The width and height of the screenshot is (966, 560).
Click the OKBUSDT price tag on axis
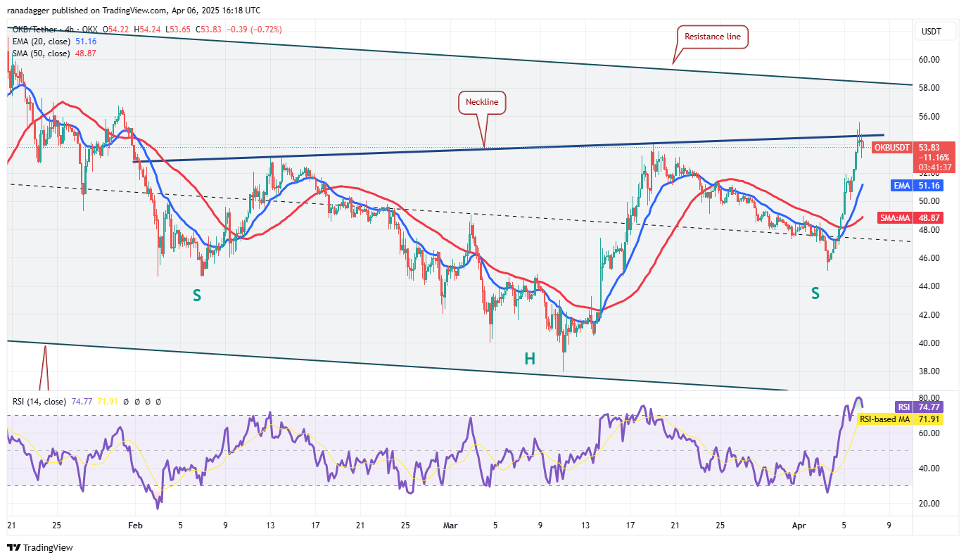(892, 148)
